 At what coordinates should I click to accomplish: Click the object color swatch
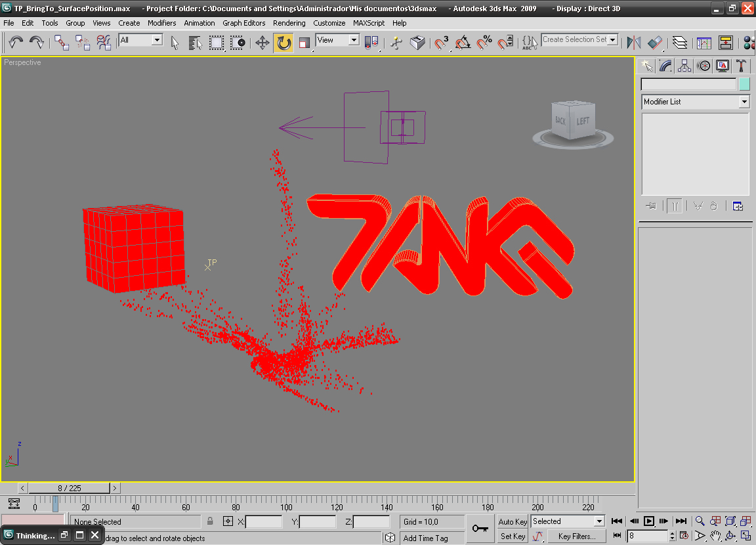pos(744,85)
